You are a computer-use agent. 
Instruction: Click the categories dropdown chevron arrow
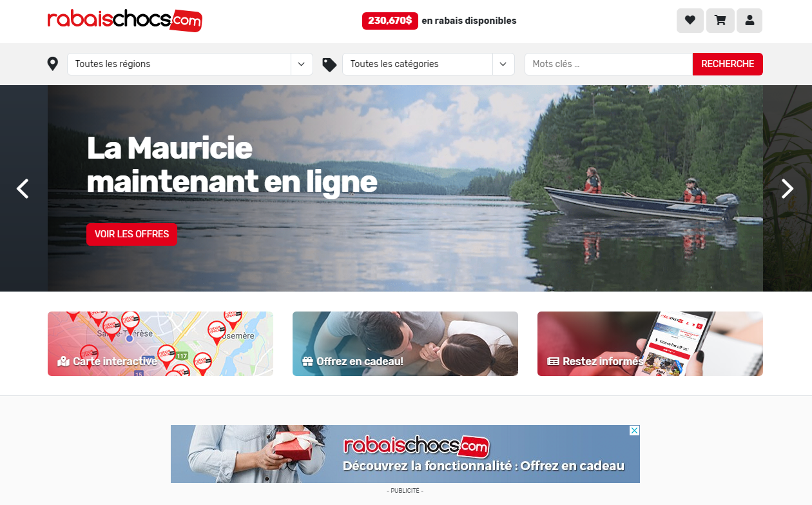click(x=503, y=64)
